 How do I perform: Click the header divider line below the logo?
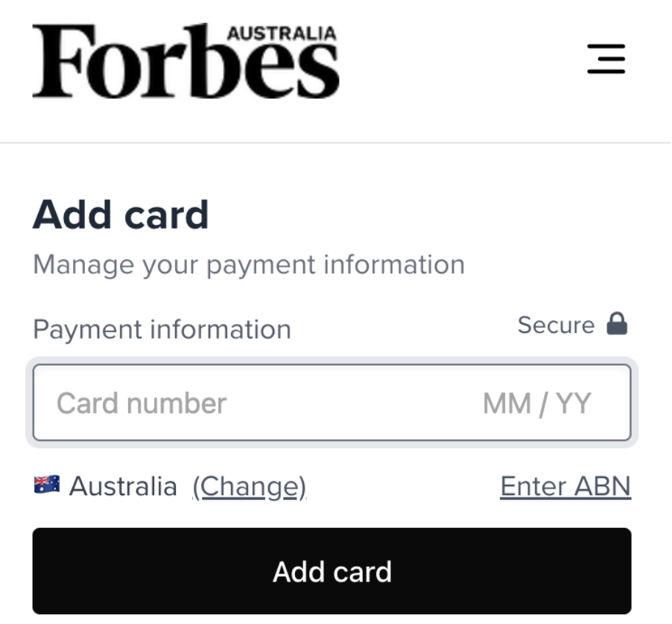pyautogui.click(x=335, y=142)
